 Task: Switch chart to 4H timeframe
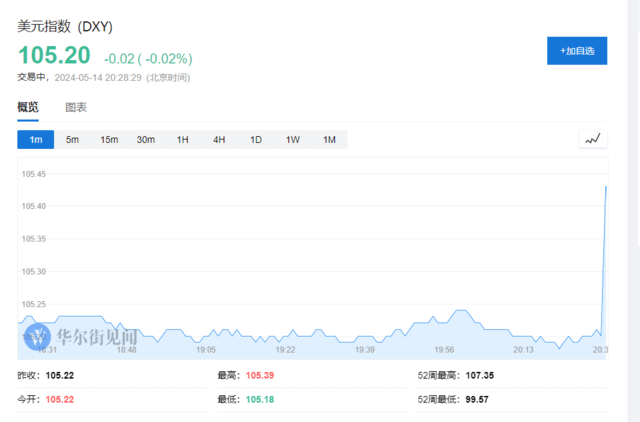tap(219, 140)
